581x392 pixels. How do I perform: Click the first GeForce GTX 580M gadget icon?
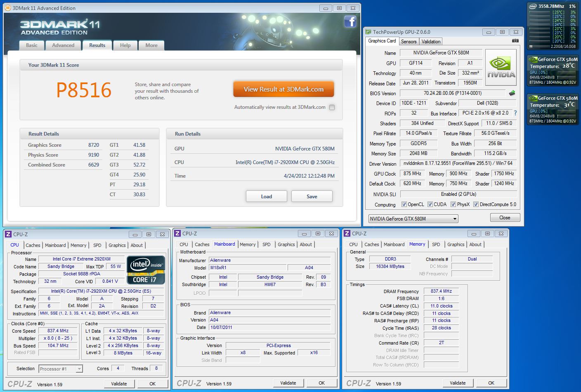[533, 59]
